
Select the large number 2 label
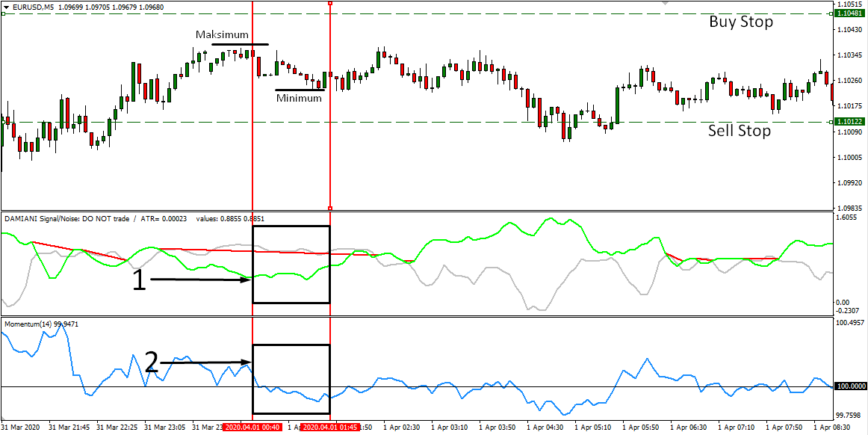coord(151,363)
